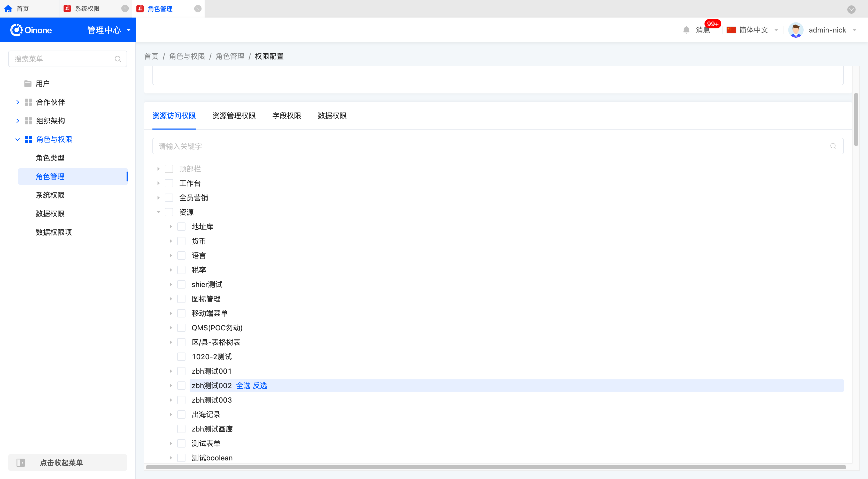
Task: Click the Oinone logo
Action: pyautogui.click(x=31, y=30)
